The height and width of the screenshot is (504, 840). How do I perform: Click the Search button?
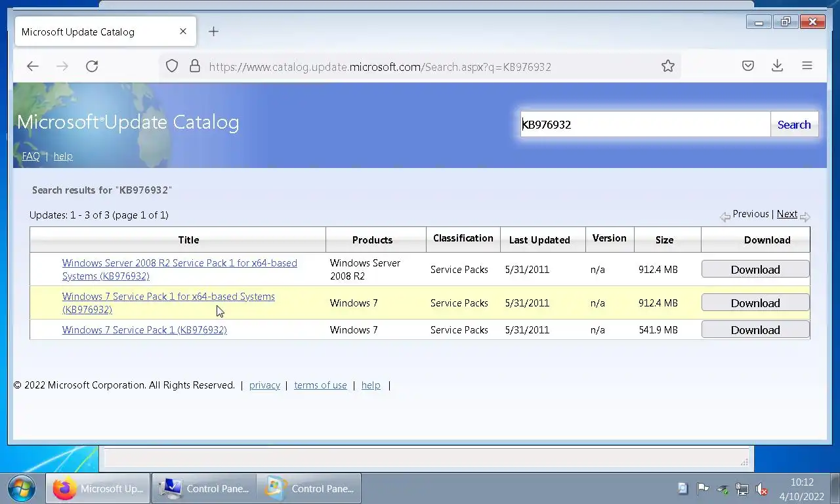[x=794, y=125]
